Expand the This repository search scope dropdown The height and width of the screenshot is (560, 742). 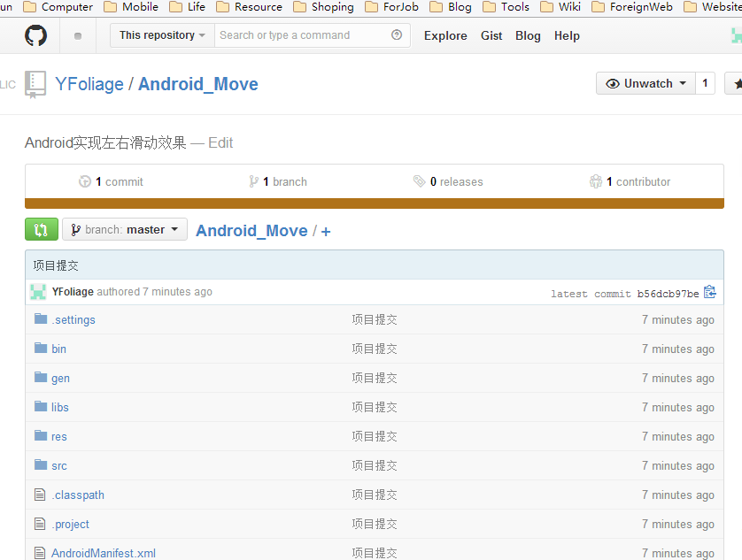tap(162, 35)
